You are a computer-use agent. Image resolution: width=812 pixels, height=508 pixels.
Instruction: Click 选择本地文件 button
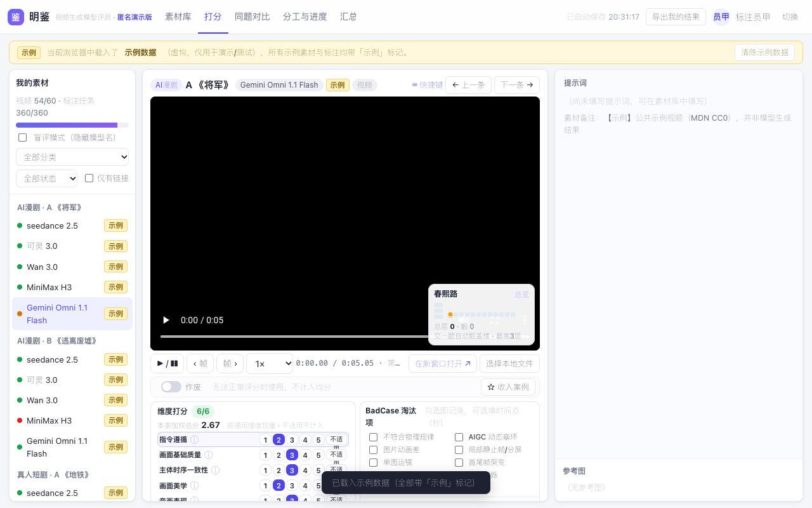coord(509,364)
